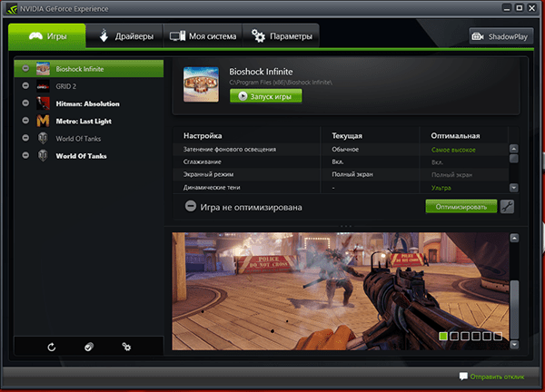Click the Экранный режим setting row

point(341,174)
